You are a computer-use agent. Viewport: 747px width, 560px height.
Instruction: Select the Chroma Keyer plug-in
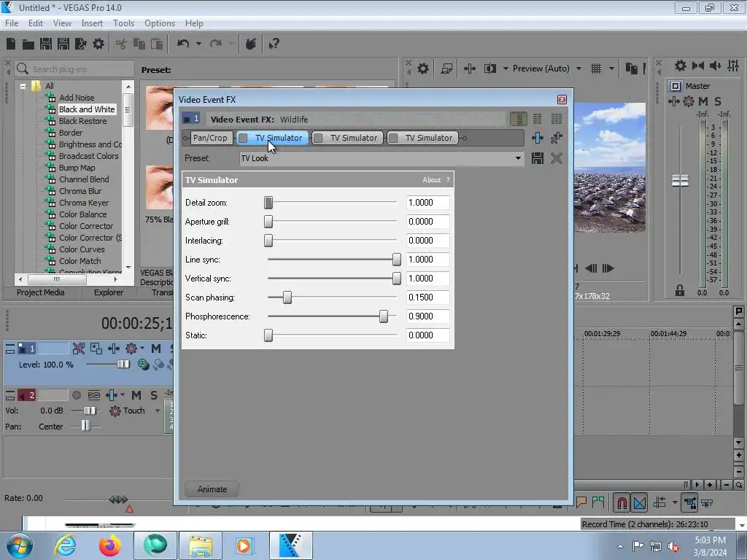coord(84,203)
